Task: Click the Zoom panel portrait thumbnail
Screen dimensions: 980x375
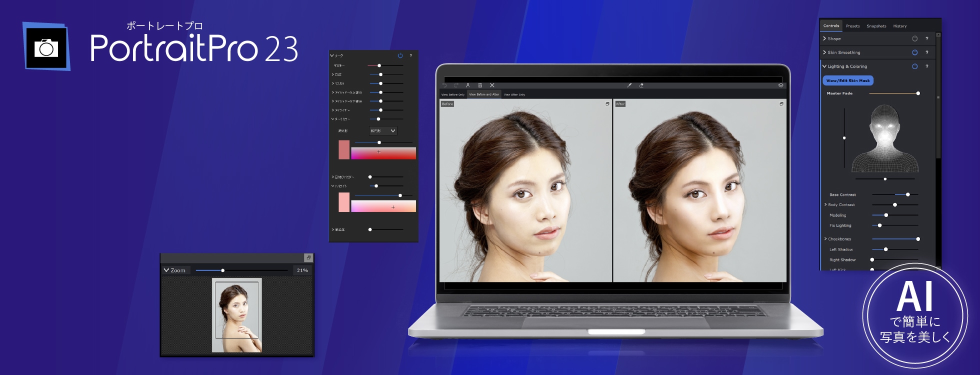Action: click(x=237, y=315)
